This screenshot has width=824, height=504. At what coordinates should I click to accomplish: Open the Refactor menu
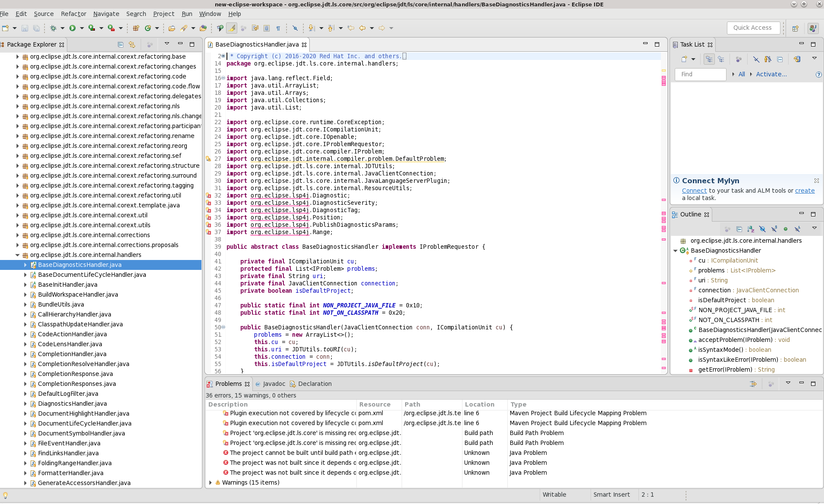(x=73, y=14)
